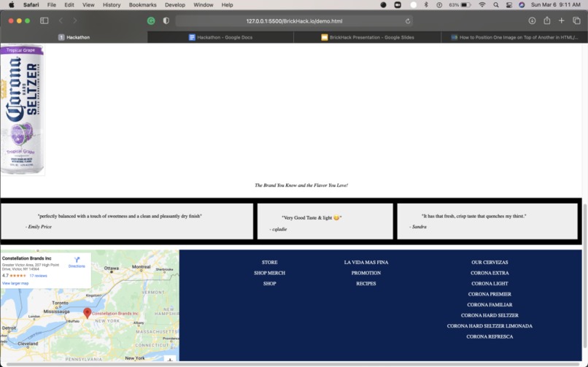Open the Apple menu icon
The height and width of the screenshot is (367, 588).
pos(11,5)
